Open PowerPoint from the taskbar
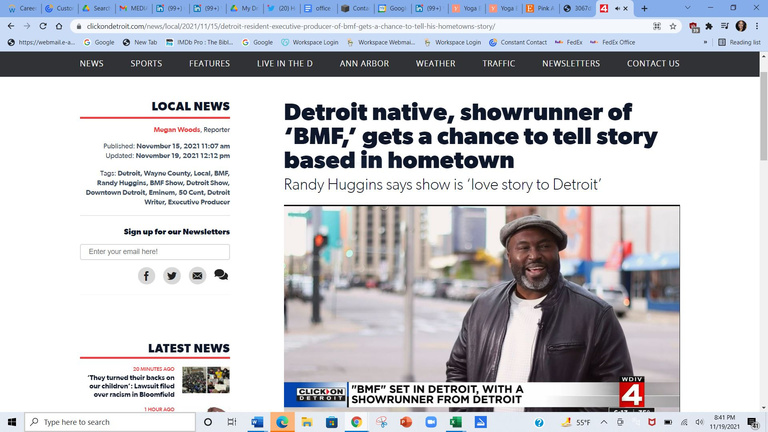This screenshot has height=432, width=768. coord(406,422)
